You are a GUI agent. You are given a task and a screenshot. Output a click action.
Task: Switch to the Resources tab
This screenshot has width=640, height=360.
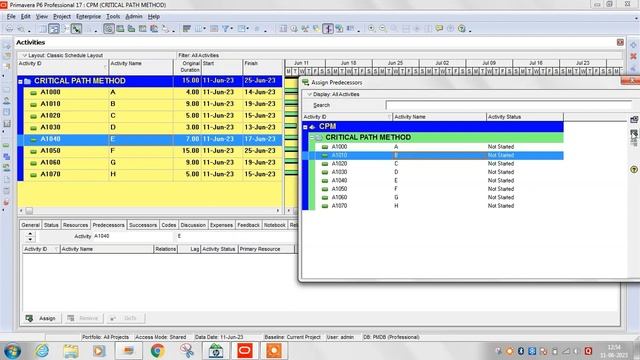[x=76, y=225]
